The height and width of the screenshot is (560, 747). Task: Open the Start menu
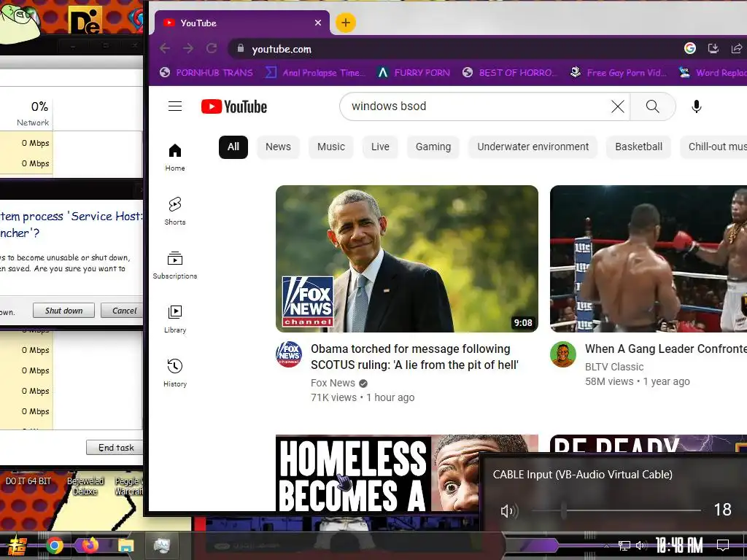[17, 546]
